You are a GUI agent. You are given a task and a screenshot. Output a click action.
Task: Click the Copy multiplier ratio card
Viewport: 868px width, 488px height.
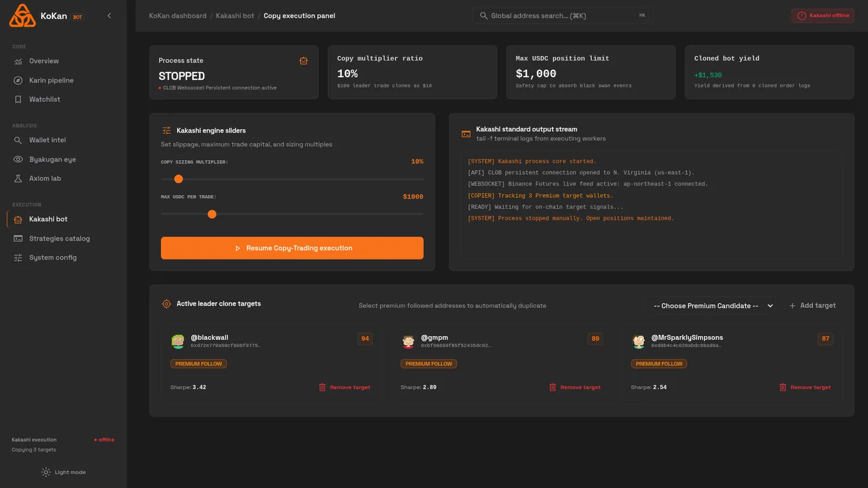tap(412, 72)
